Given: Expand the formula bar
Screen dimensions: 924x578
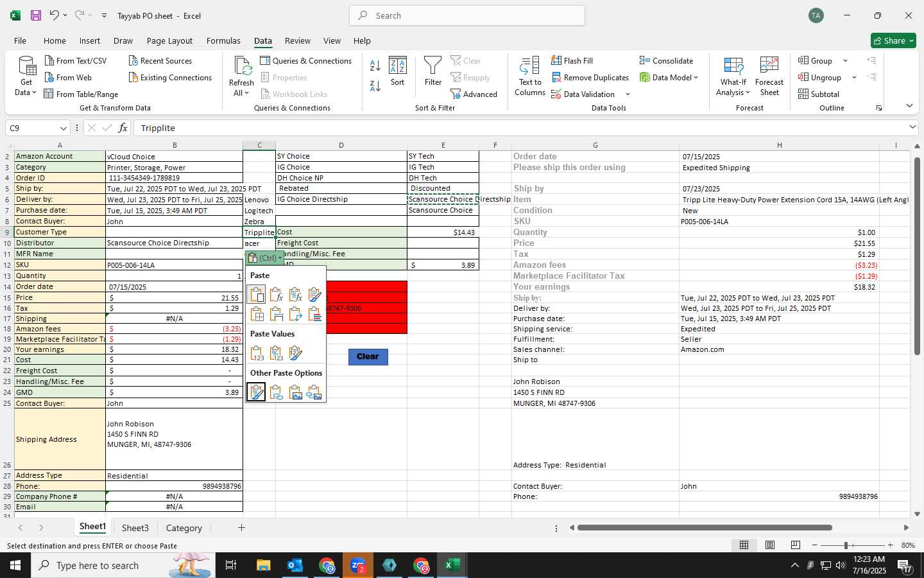Looking at the screenshot, I should click(x=912, y=127).
